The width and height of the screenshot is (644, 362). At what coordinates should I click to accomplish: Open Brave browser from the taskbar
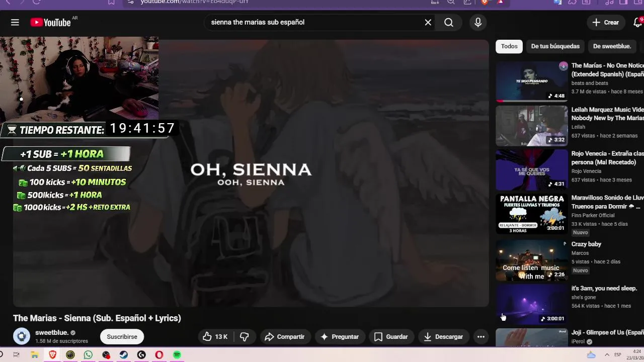(52, 355)
